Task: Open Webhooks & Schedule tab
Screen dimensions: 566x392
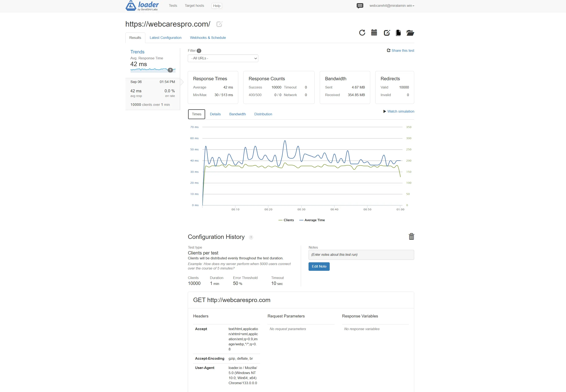Action: tap(208, 38)
